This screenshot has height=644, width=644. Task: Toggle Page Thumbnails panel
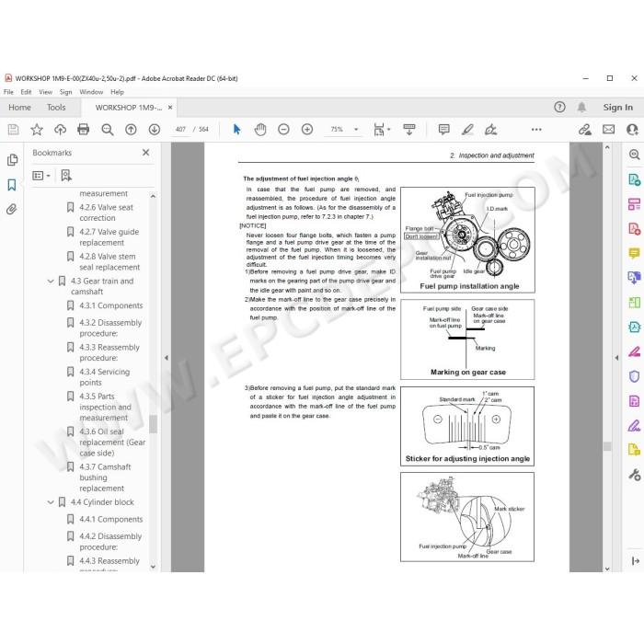[12, 160]
